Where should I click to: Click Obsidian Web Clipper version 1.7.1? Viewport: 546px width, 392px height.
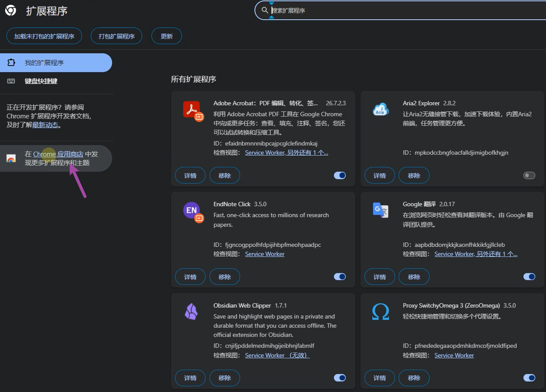point(280,305)
